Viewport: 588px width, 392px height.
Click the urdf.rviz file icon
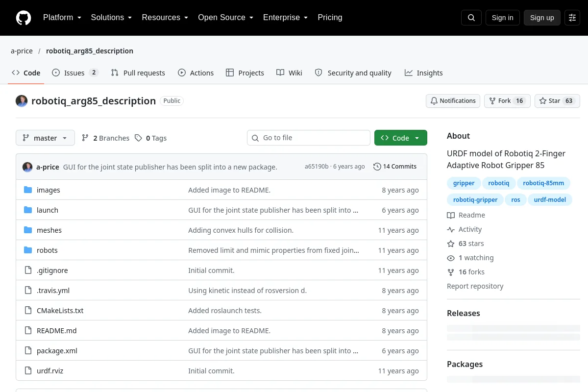(x=28, y=371)
